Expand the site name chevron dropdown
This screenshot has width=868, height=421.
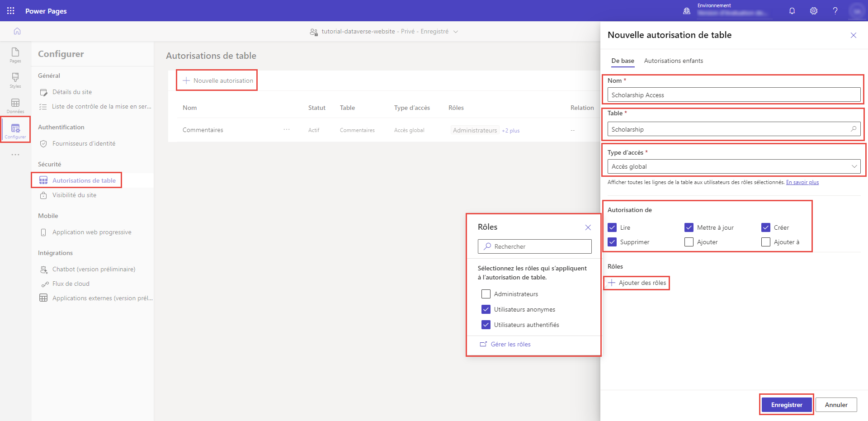pyautogui.click(x=456, y=32)
